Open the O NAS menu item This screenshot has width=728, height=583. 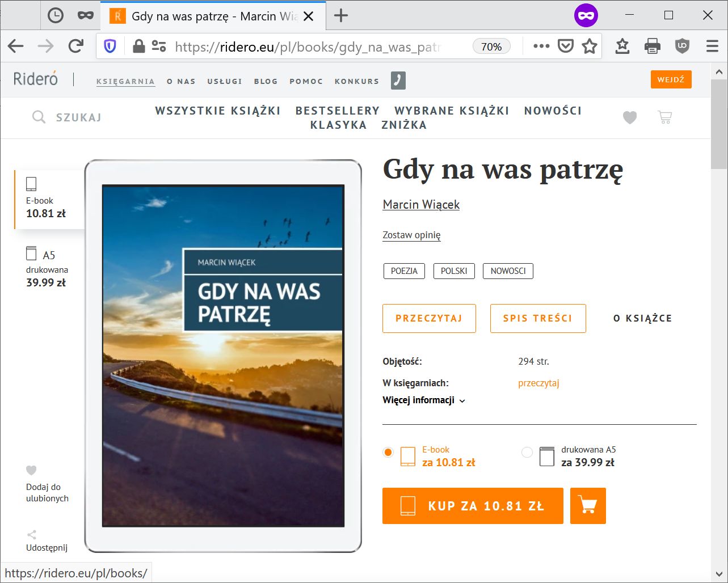pos(181,81)
